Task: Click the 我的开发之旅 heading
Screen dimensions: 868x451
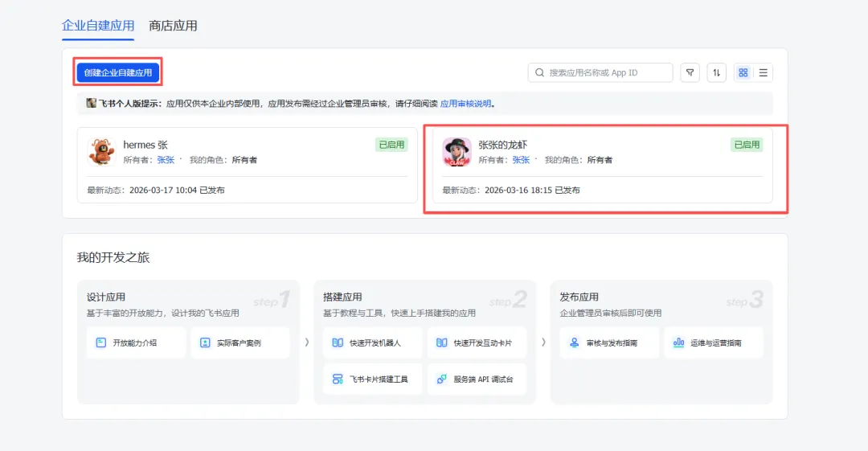Action: pos(113,257)
